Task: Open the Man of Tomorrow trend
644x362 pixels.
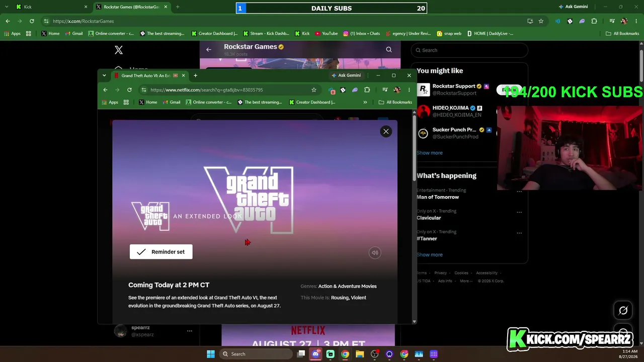Action: (x=438, y=197)
